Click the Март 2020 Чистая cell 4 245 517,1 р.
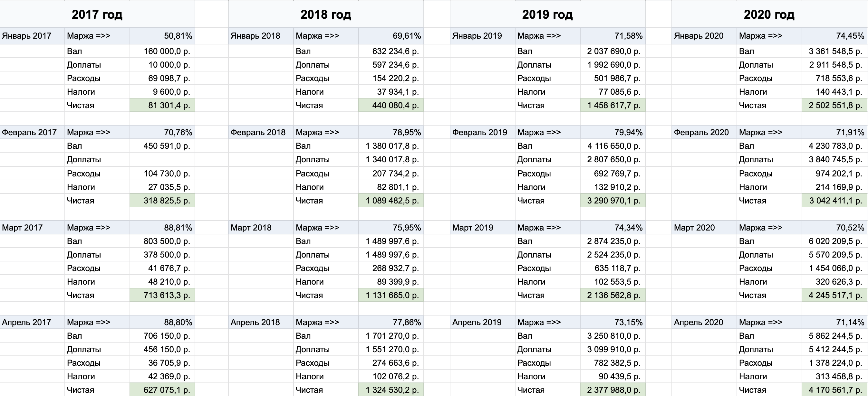This screenshot has width=868, height=396. [x=835, y=295]
